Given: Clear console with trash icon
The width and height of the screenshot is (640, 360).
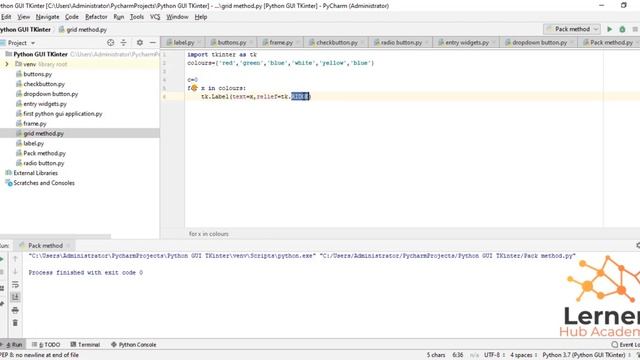Looking at the screenshot, I should (x=15, y=323).
